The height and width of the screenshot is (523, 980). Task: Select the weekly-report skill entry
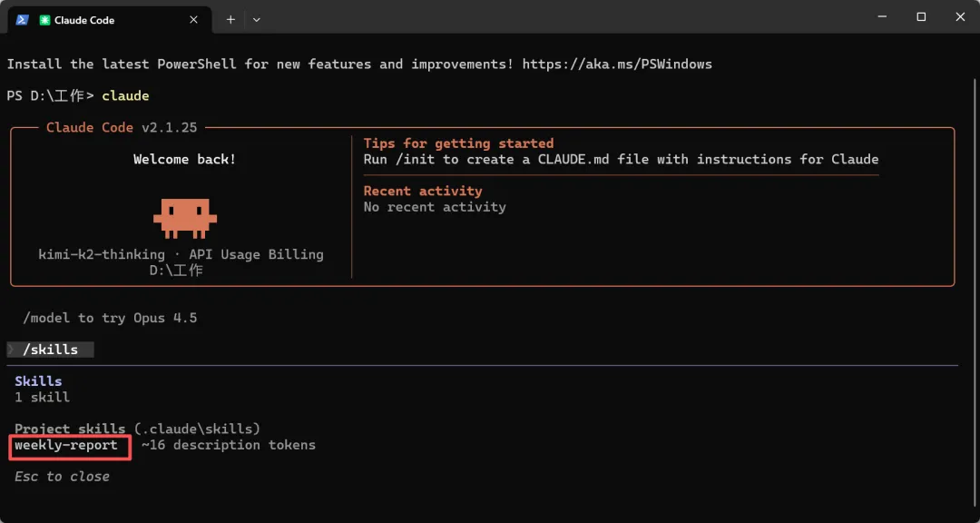click(66, 445)
